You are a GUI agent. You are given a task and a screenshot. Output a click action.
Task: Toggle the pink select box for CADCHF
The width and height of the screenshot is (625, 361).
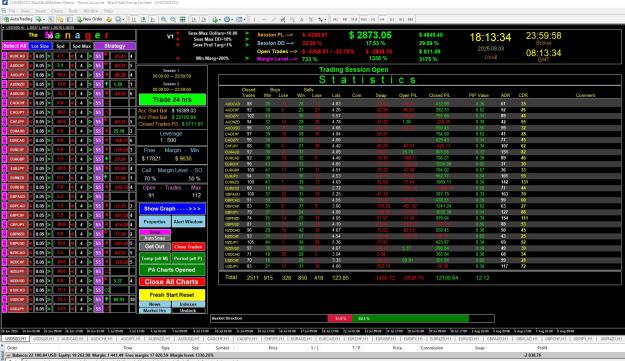(x=4, y=103)
